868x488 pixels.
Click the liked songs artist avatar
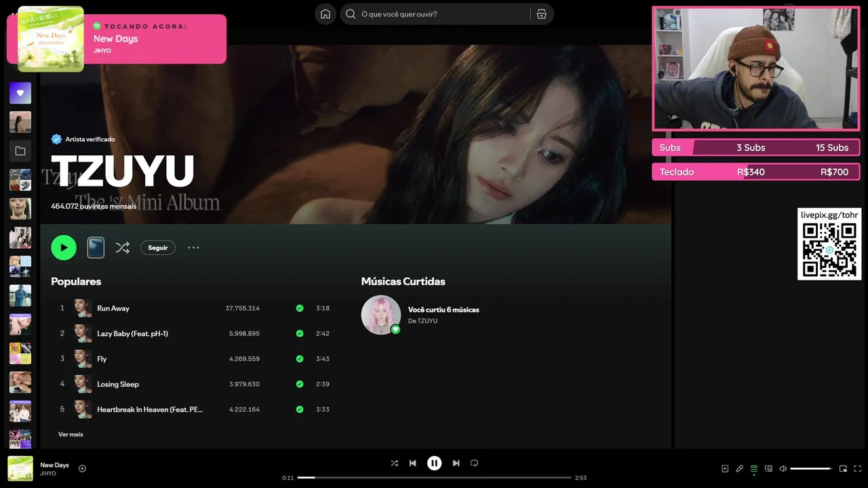(x=380, y=314)
